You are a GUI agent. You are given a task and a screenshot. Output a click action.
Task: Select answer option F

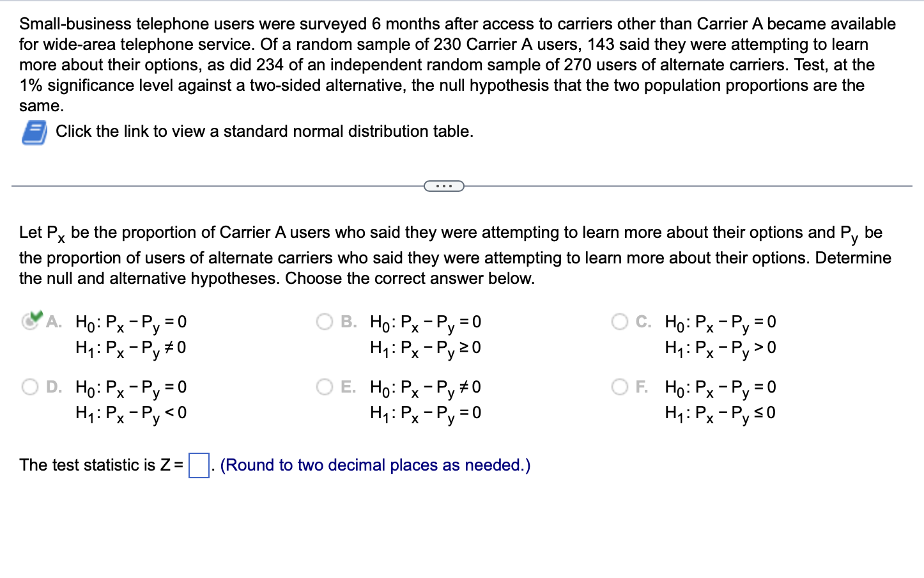620,386
